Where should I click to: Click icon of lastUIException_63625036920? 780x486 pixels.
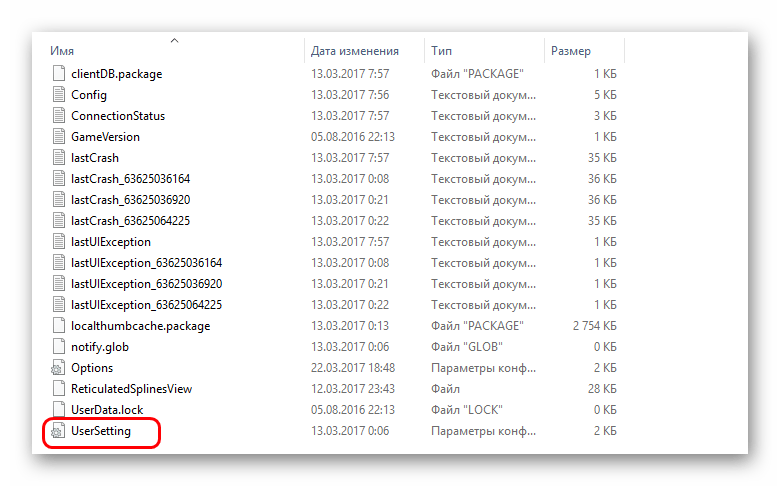[x=59, y=284]
